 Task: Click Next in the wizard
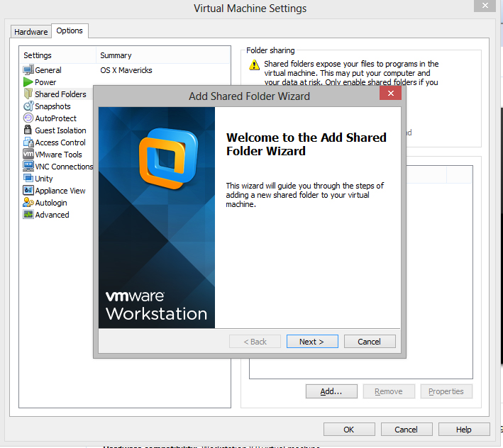(x=312, y=342)
